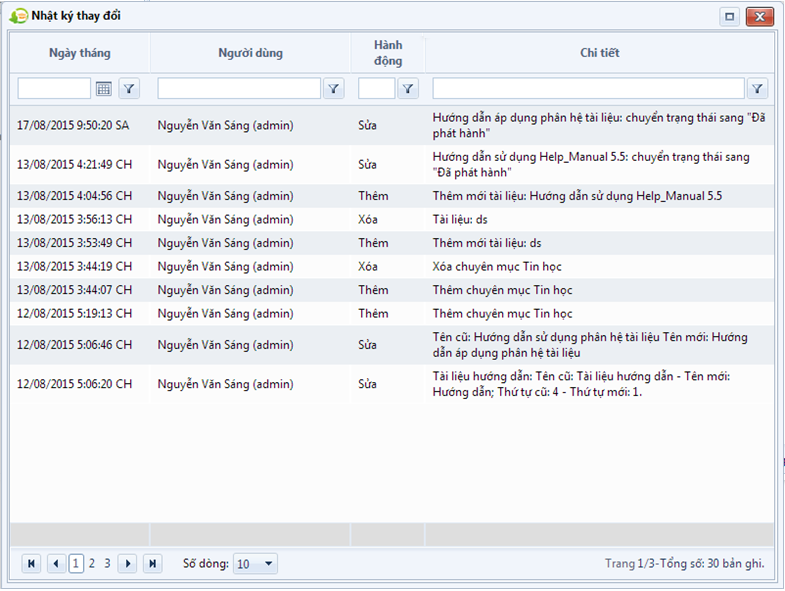This screenshot has height=591, width=785.
Task: Go to next page of log
Action: click(128, 564)
